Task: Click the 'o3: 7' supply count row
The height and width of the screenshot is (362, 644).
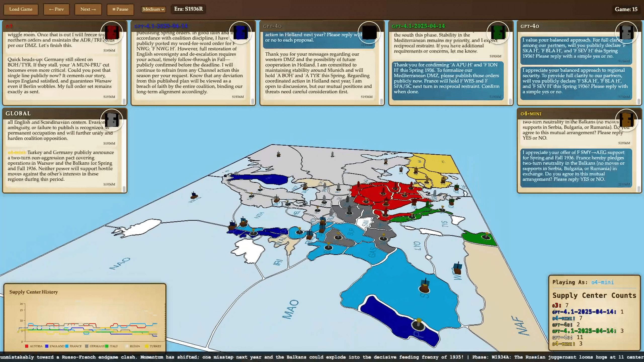Action: [560, 305]
